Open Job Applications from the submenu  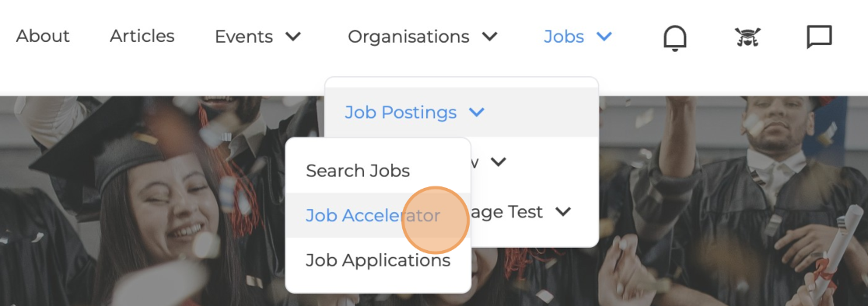(378, 259)
